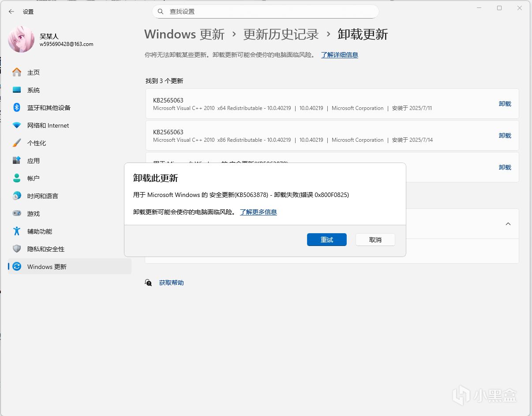This screenshot has width=532, height=416.
Task: Open 了解更多信息 link in dialog
Action: 259,212
